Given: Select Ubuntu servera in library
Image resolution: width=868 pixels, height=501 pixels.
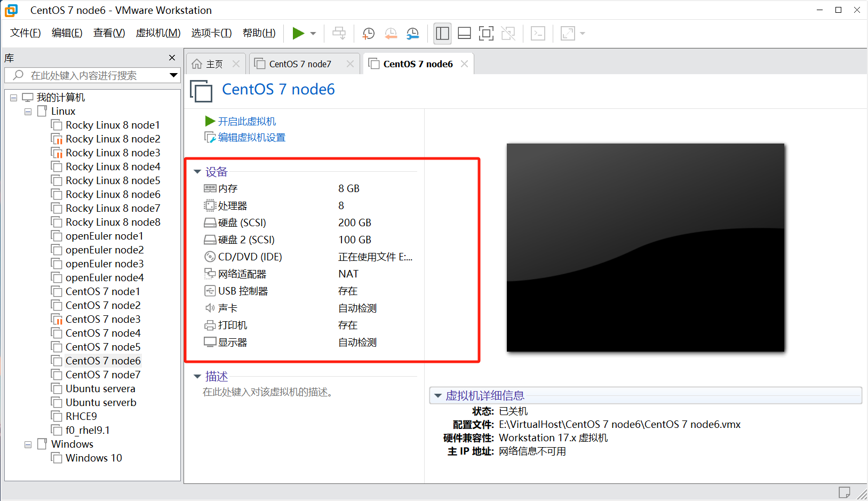Looking at the screenshot, I should [100, 389].
